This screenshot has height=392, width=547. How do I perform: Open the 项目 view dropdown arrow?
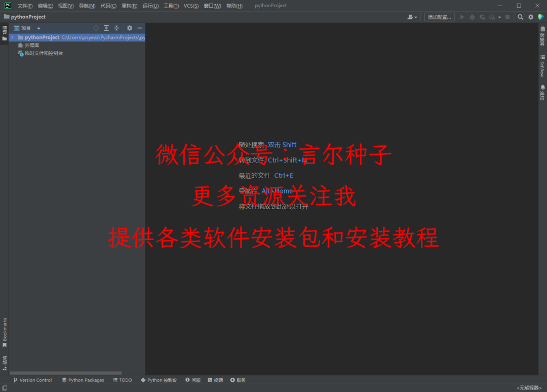click(38, 28)
